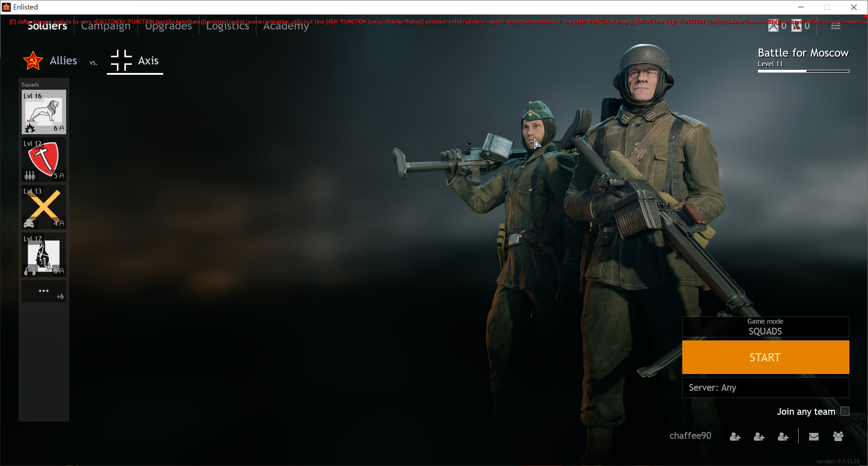Select the Lvl 16 lion squad thumbnail
The height and width of the screenshot is (466, 868).
pyautogui.click(x=44, y=112)
